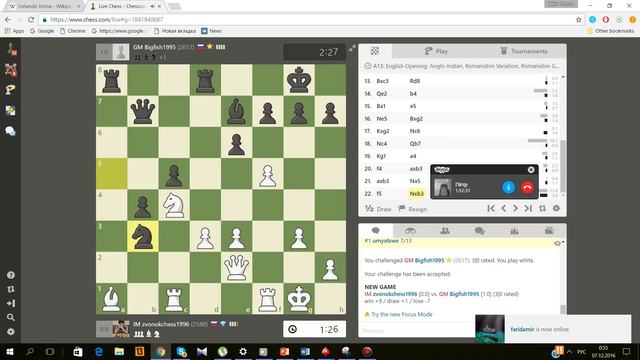Select the leaderboard chart tab

pyautogui.click(x=514, y=231)
